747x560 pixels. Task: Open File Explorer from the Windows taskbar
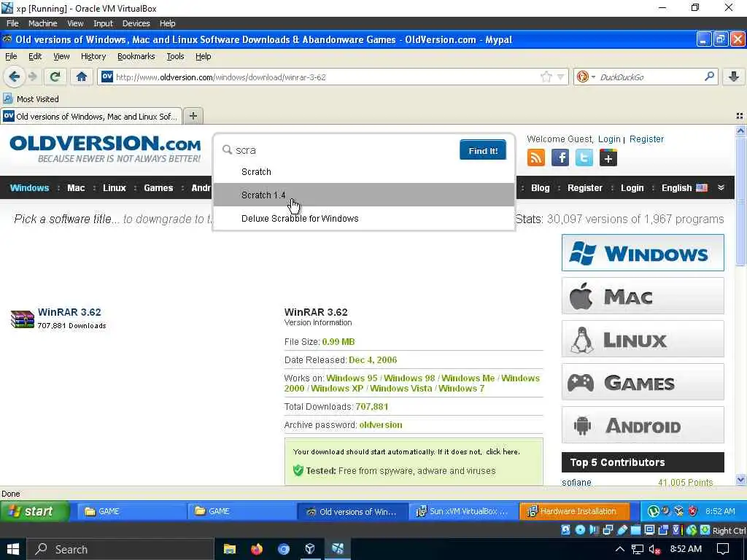pos(230,549)
